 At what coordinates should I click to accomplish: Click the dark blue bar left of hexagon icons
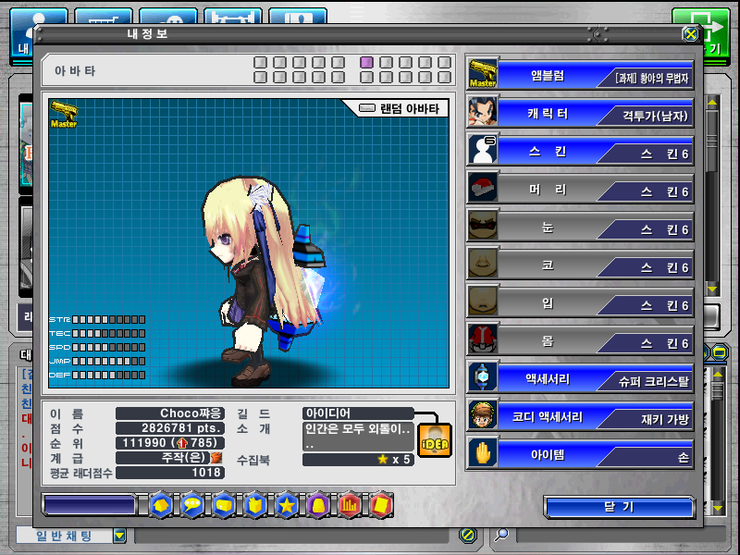(89, 505)
